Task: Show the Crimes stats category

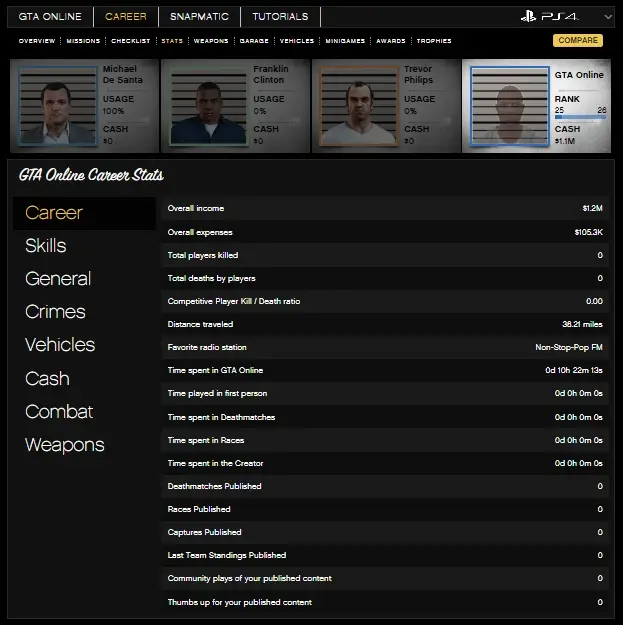Action: coord(55,312)
